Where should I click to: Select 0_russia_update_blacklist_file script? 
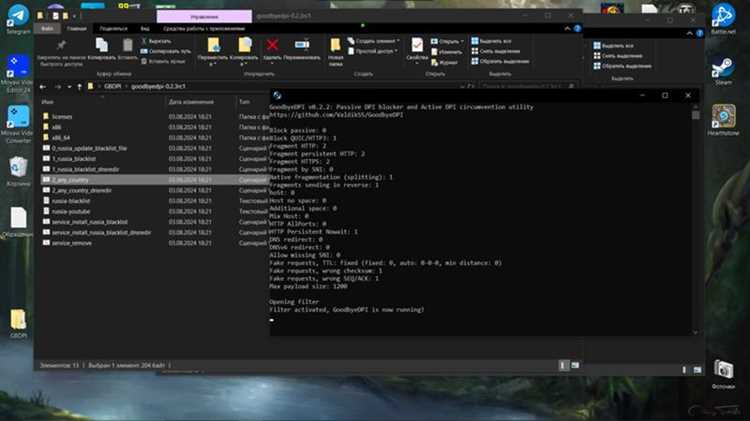pos(89,148)
